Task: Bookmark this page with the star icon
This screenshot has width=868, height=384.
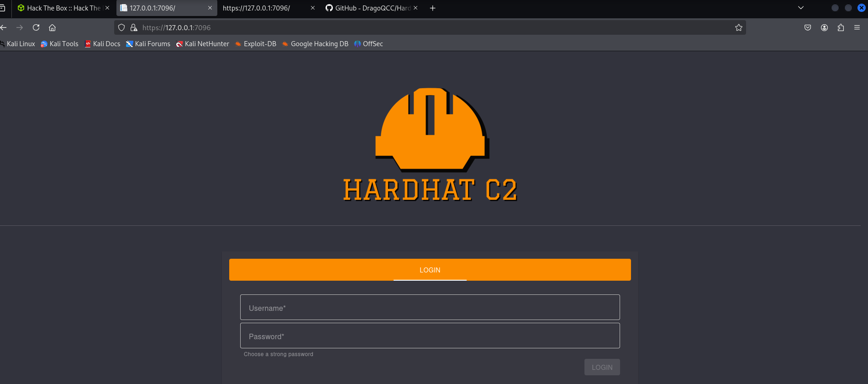Action: [739, 27]
